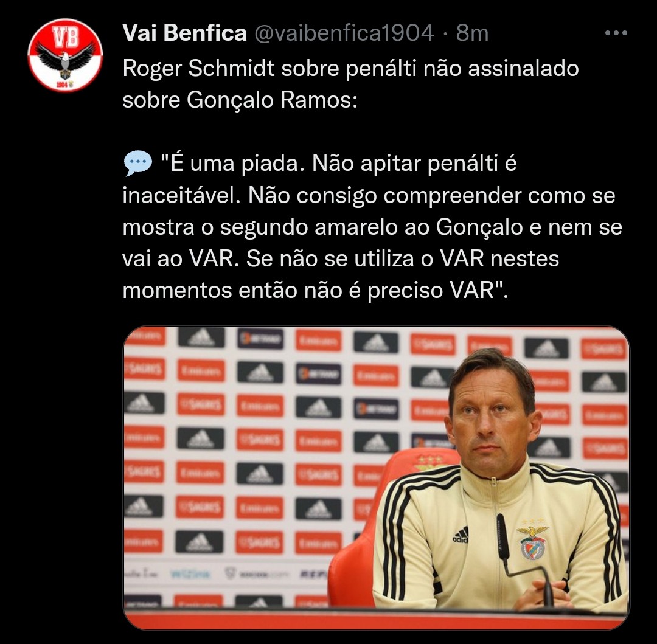657x644 pixels.
Task: Click the adidas logo on the jacket
Action: point(461,536)
